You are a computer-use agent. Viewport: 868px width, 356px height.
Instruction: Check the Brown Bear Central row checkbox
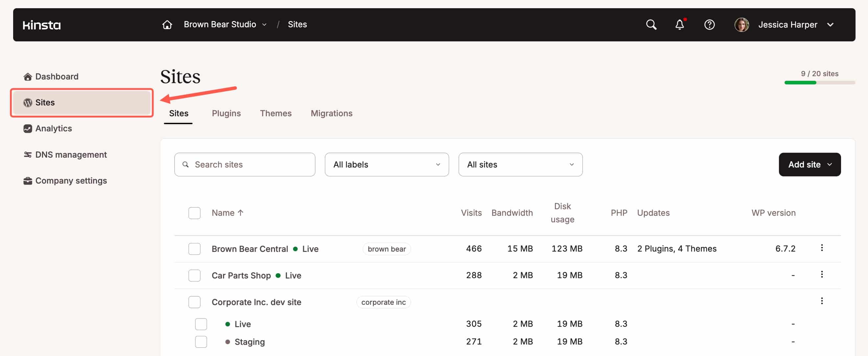tap(194, 249)
